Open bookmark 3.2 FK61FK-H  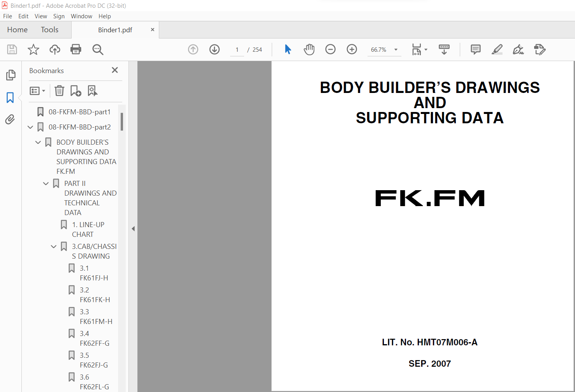pyautogui.click(x=95, y=295)
